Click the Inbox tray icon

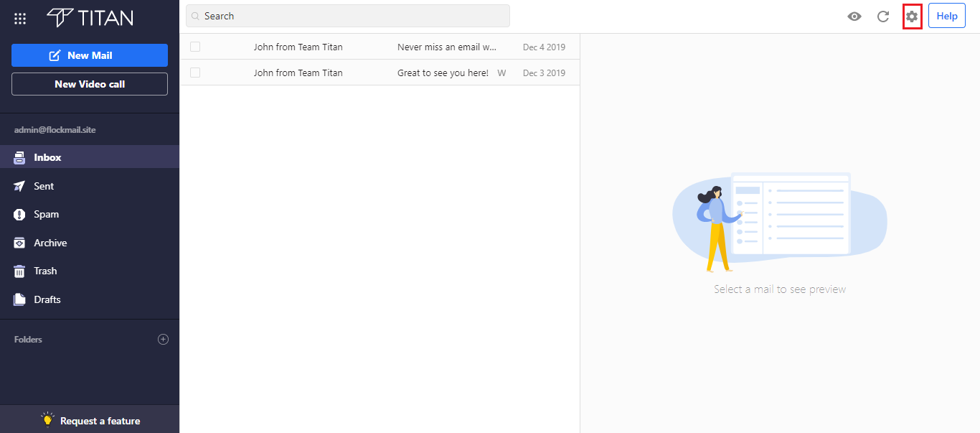tap(20, 157)
